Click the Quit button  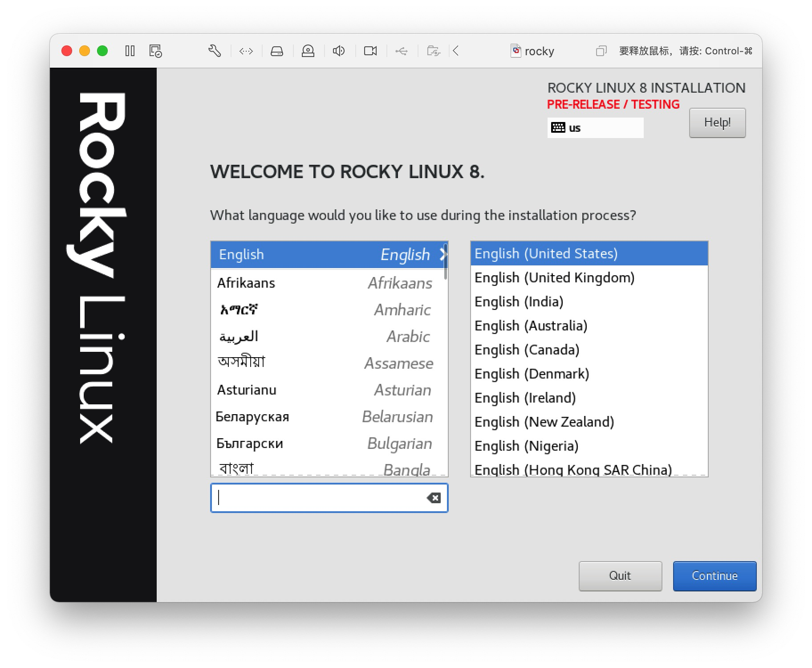click(620, 576)
